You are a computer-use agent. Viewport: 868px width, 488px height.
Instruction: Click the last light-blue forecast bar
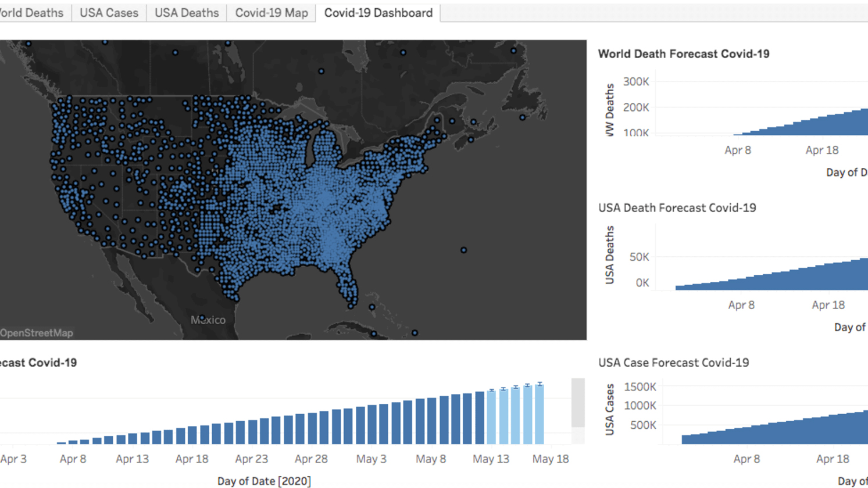click(x=540, y=414)
